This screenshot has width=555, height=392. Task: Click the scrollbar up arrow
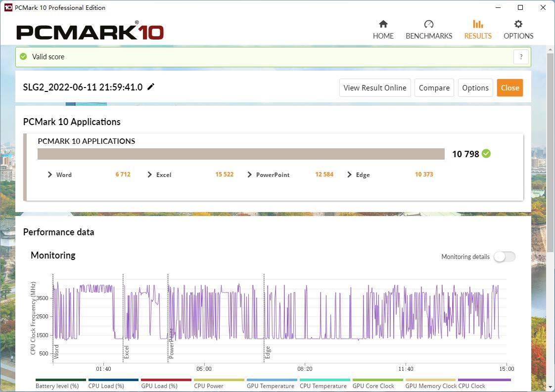coord(550,49)
